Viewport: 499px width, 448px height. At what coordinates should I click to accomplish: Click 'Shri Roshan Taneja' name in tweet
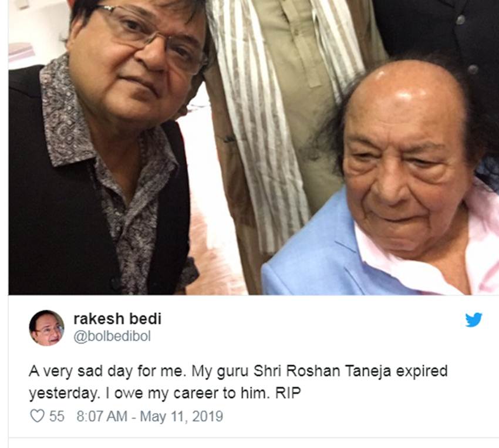(x=322, y=371)
